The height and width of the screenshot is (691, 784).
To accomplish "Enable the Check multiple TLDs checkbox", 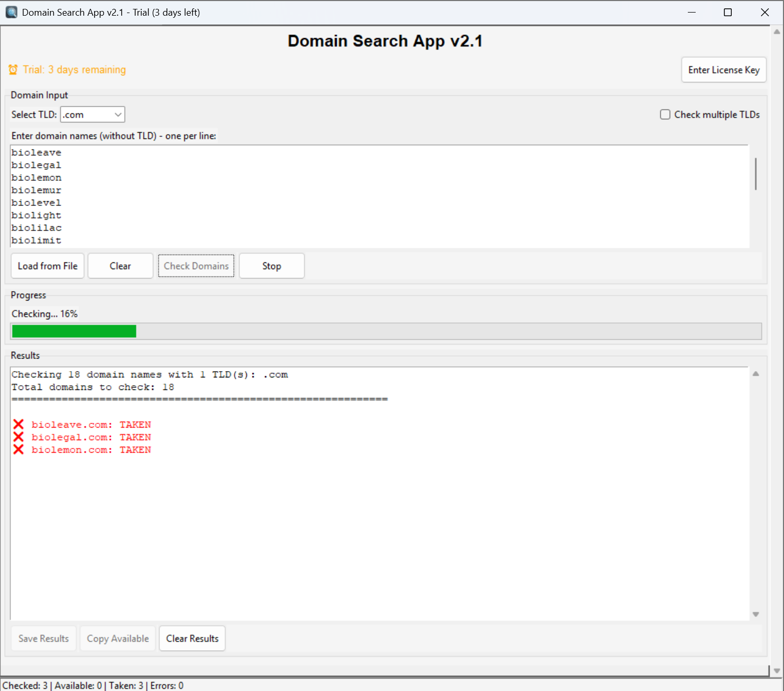I will (x=665, y=114).
